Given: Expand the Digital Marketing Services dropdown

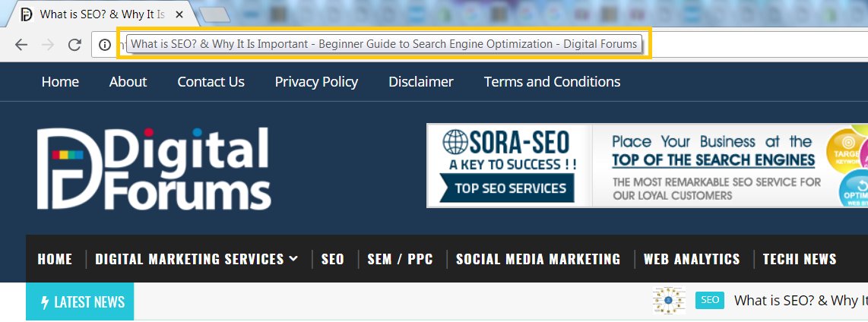Looking at the screenshot, I should point(197,259).
